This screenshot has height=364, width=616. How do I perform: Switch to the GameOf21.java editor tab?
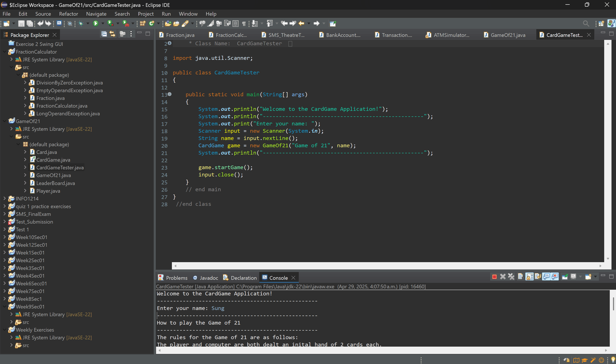pyautogui.click(x=508, y=35)
